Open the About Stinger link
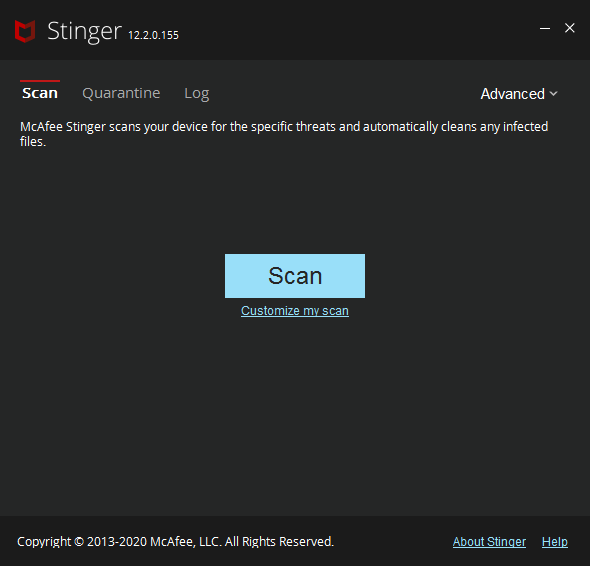Image resolution: width=590 pixels, height=566 pixels. (x=489, y=542)
